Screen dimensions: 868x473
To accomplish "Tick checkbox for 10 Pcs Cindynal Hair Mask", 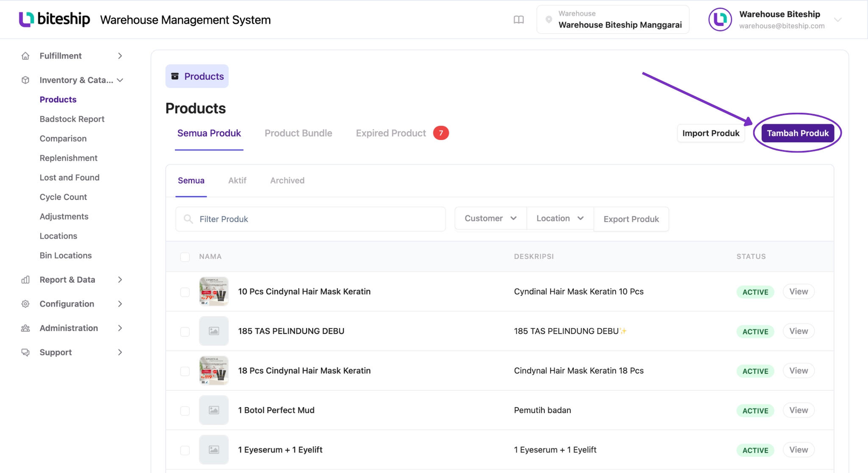I will pyautogui.click(x=185, y=292).
